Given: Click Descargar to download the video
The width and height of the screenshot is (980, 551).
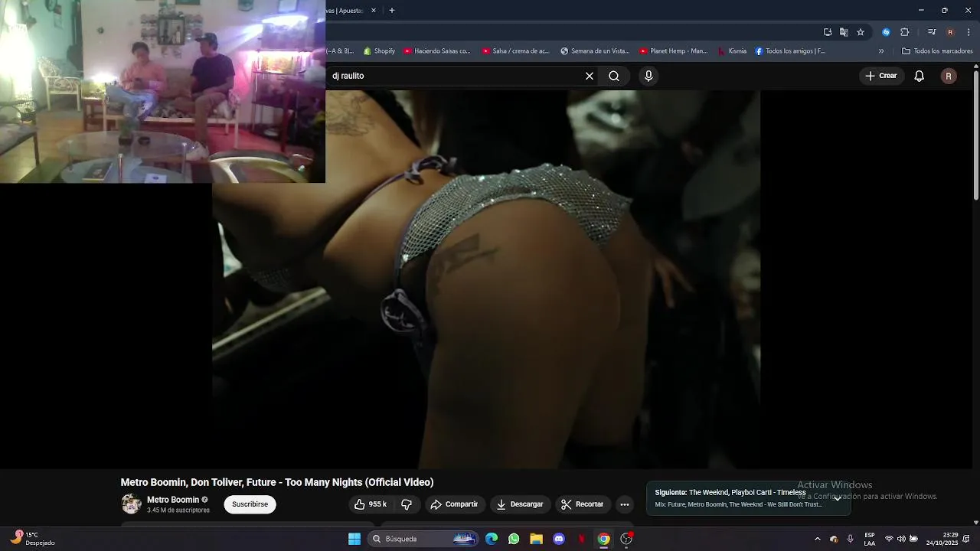Looking at the screenshot, I should (520, 504).
